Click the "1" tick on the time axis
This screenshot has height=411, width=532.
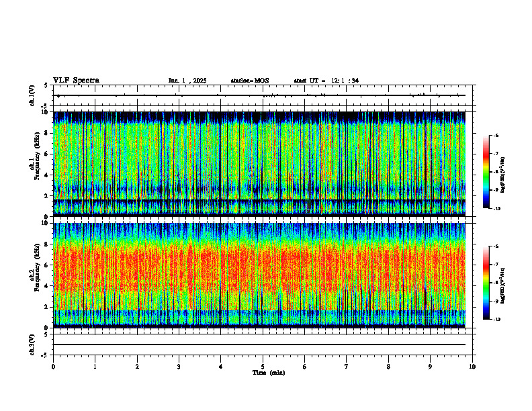[95, 367]
